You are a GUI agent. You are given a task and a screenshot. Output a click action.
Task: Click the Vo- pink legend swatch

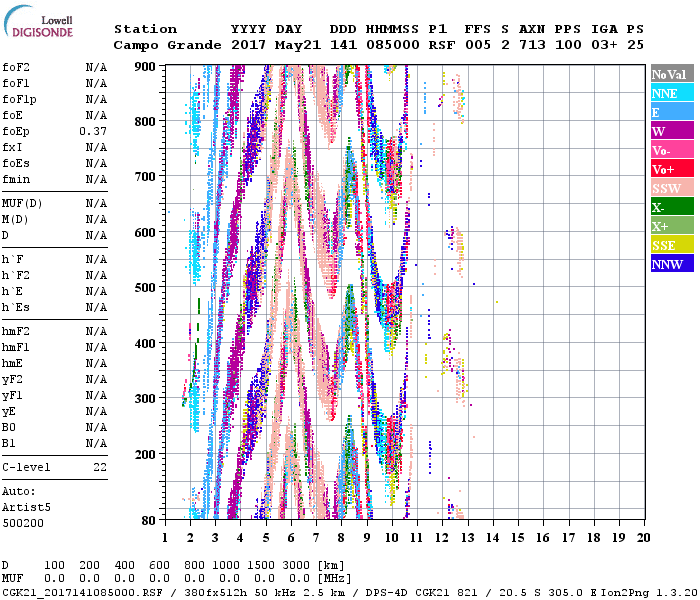pos(671,151)
